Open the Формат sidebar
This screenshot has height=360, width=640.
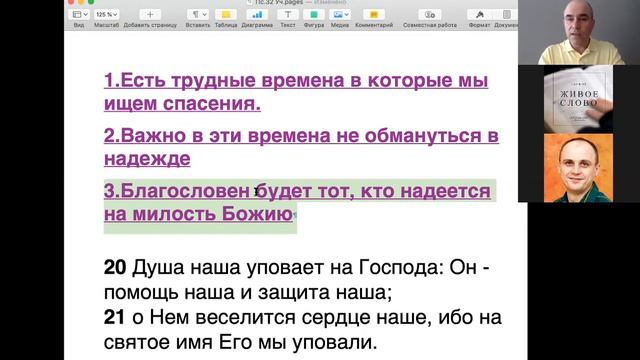coord(480,15)
